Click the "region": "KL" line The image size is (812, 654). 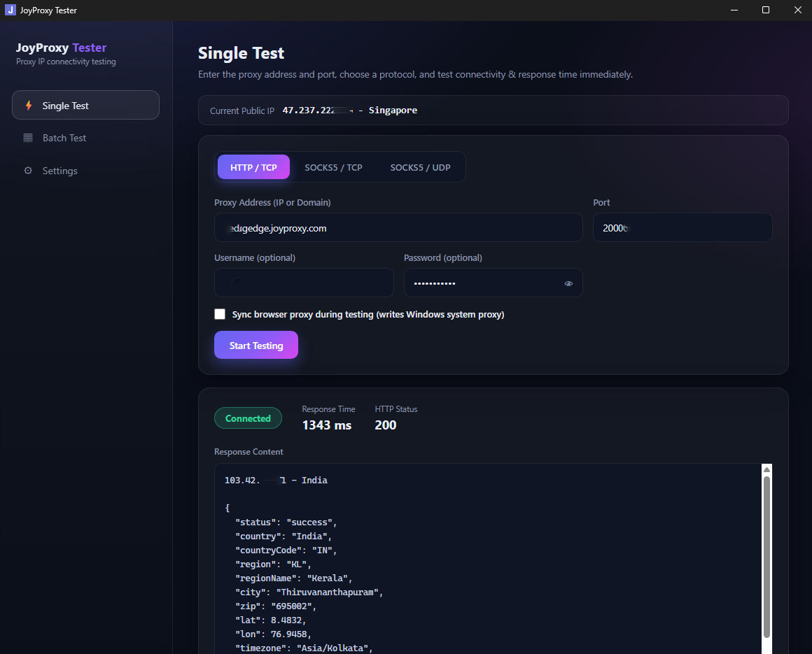pos(273,564)
